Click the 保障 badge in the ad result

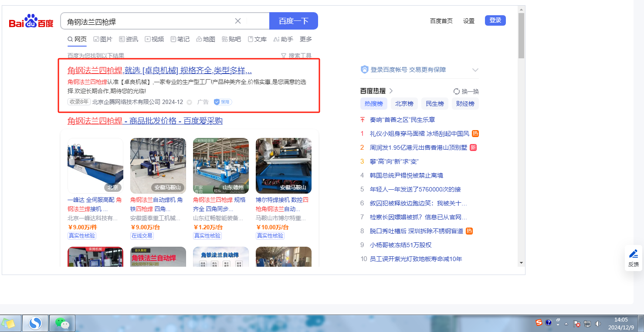coord(223,102)
